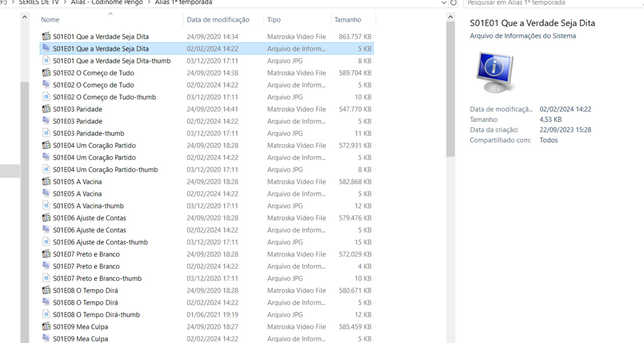644x343 pixels.
Task: Expand the breadcrumb arrow after F:
Action: tap(13, 2)
